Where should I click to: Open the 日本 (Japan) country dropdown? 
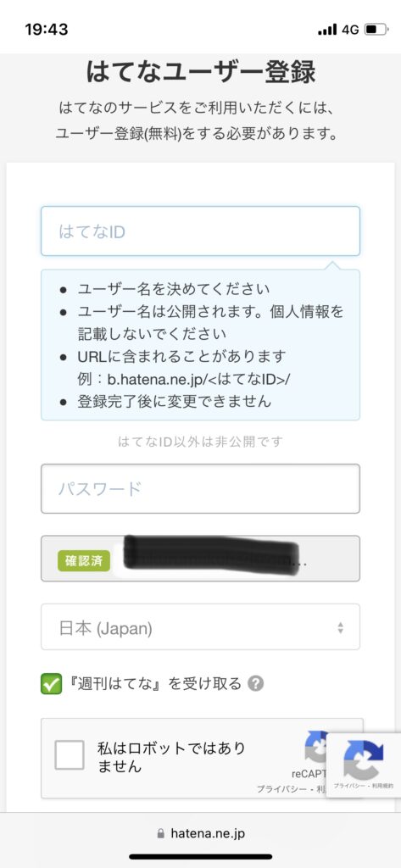[200, 627]
